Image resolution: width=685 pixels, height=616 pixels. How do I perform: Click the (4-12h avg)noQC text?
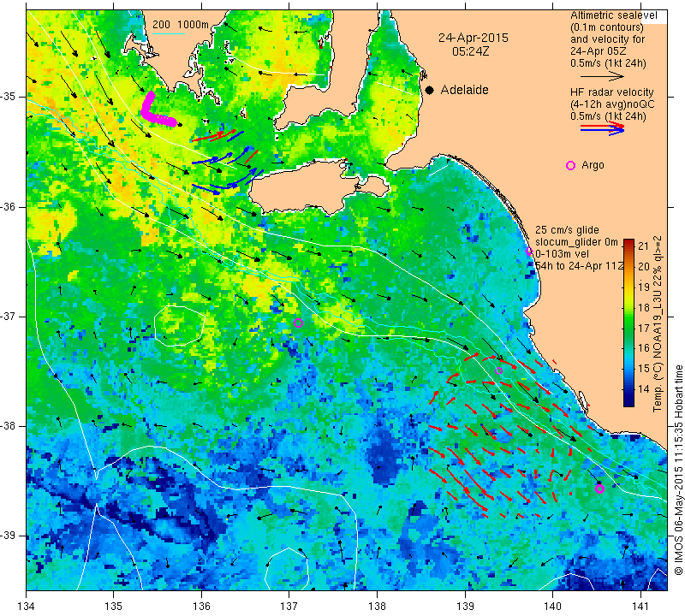pyautogui.click(x=612, y=104)
